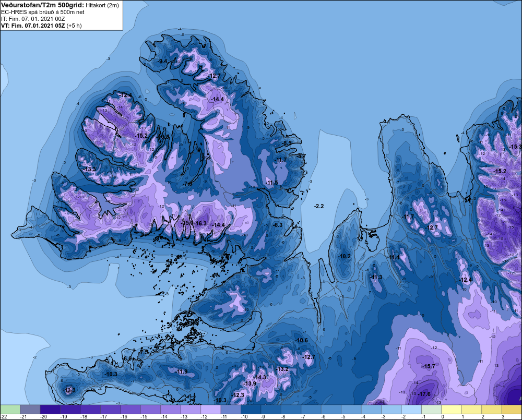The height and width of the screenshot is (420, 522).
Task: Click the -11.3 temperature label
Action: tap(376, 277)
